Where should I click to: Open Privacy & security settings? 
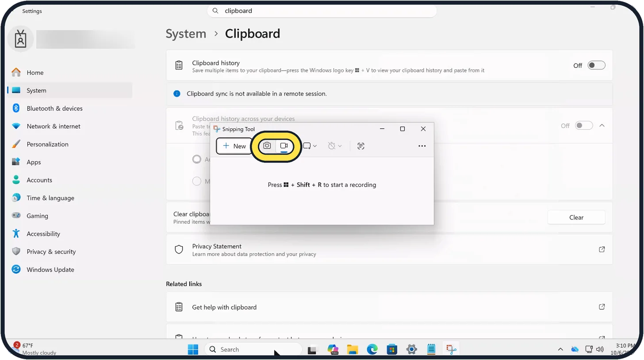70,252
